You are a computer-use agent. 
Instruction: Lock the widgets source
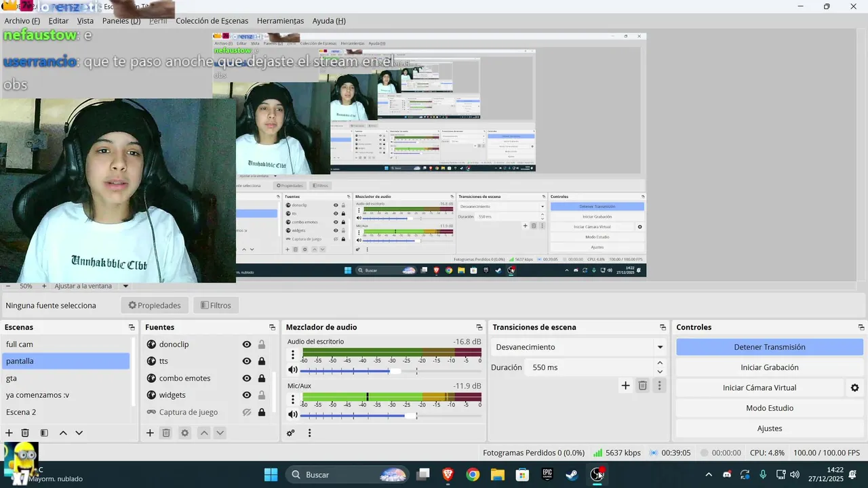(262, 395)
